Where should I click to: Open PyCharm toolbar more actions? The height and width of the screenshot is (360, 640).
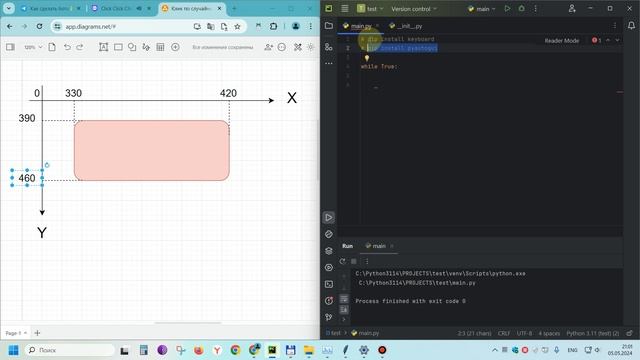coord(536,9)
